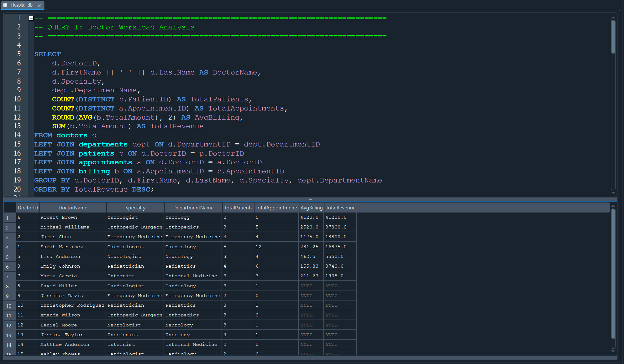This screenshot has width=624, height=364.
Task: Close the Hospital.db tab
Action: 39,5
